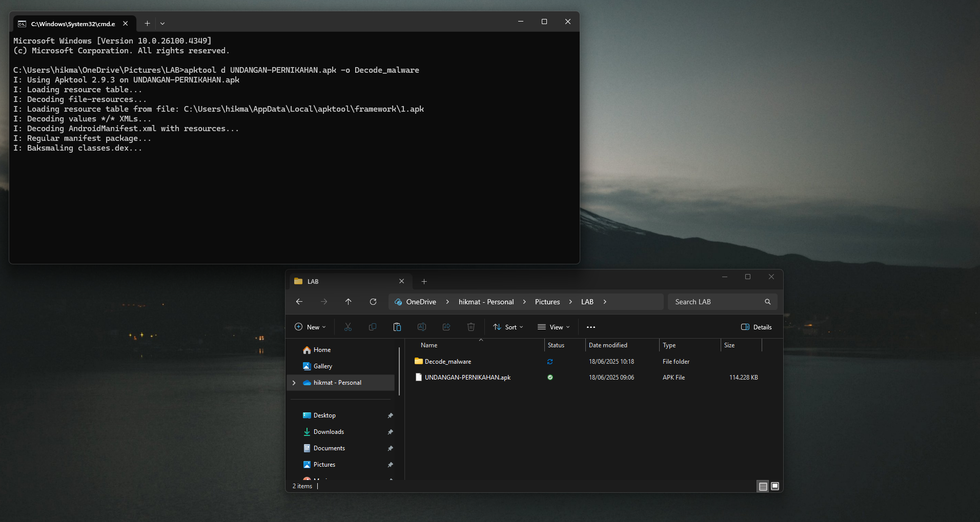This screenshot has width=980, height=522.
Task: Open the Gallery section in the sidebar
Action: click(323, 366)
